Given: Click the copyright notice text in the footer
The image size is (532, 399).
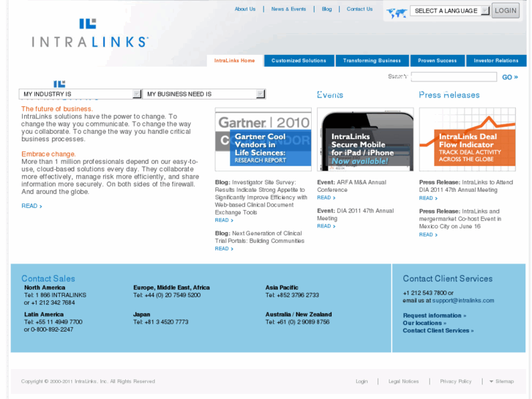Looking at the screenshot, I should [x=88, y=381].
